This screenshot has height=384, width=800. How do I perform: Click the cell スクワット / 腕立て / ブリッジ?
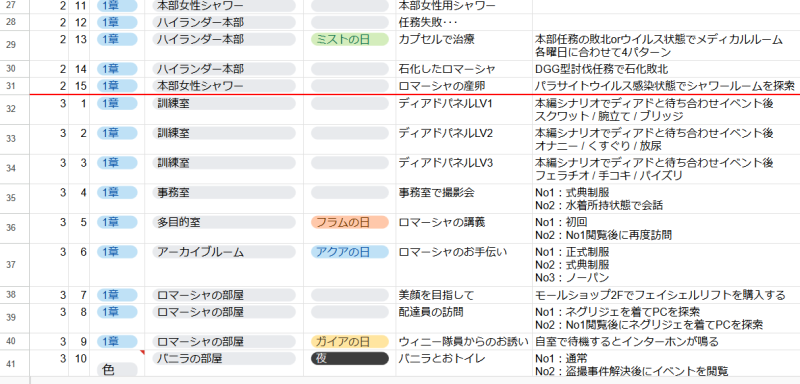666,110
